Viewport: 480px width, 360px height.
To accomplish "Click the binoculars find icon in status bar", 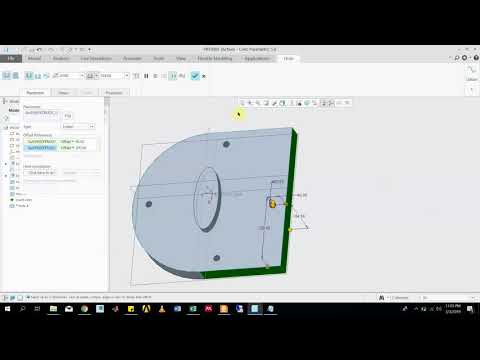I will coord(382,297).
